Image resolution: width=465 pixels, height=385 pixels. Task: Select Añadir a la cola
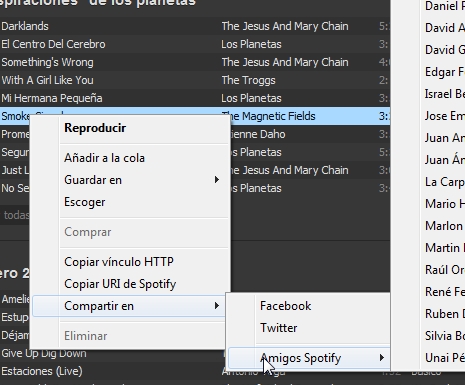pos(104,158)
